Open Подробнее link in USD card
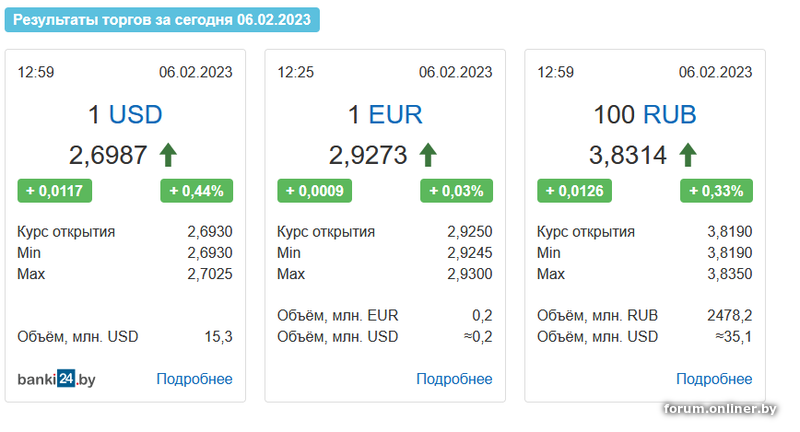 194,379
